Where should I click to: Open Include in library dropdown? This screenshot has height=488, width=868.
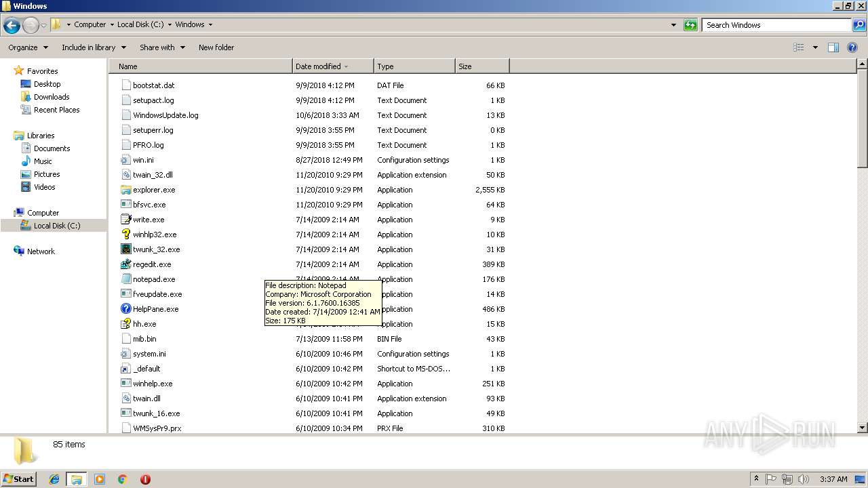(94, 47)
